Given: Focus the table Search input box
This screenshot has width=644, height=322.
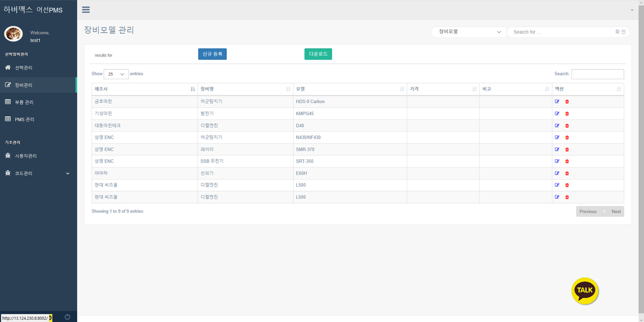Looking at the screenshot, I should click(x=598, y=74).
